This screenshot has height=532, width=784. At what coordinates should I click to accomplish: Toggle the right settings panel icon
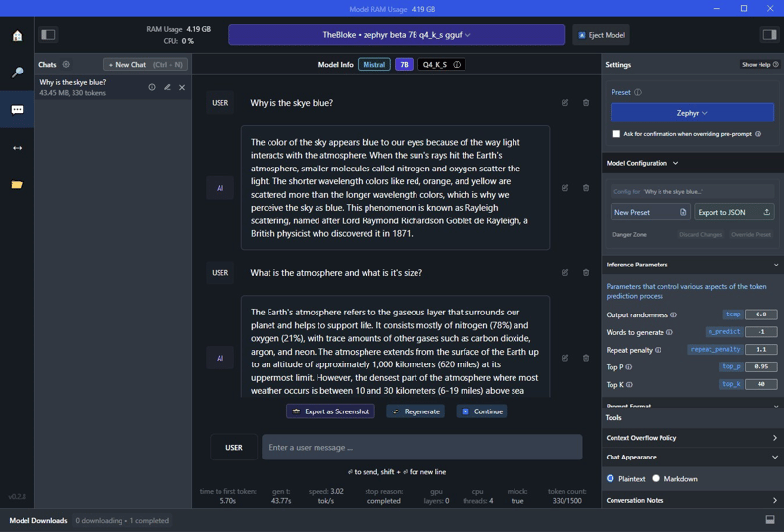pyautogui.click(x=769, y=35)
